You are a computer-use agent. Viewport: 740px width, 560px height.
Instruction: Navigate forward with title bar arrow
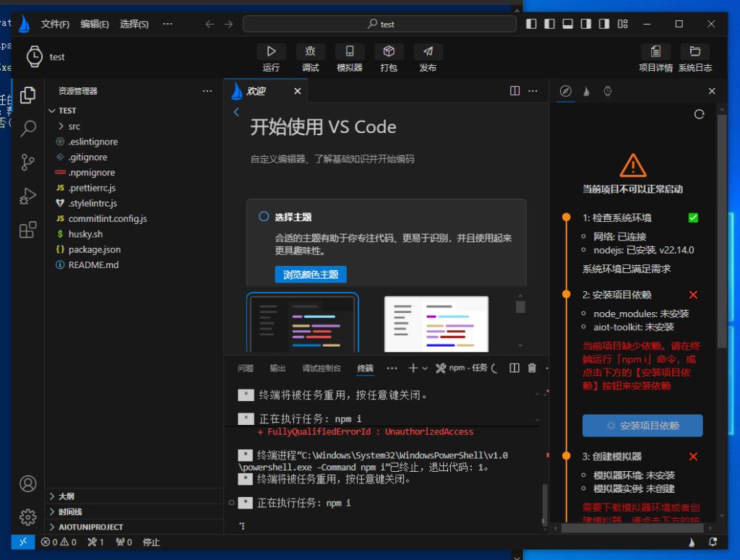(x=228, y=24)
